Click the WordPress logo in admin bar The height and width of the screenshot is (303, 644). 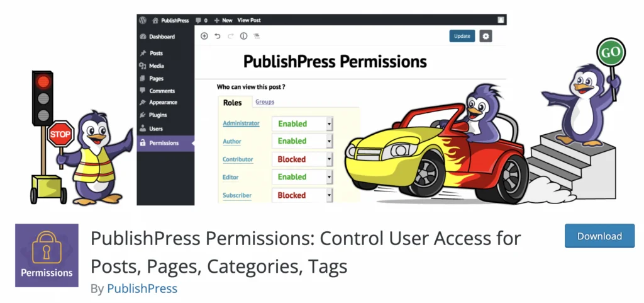point(143,20)
